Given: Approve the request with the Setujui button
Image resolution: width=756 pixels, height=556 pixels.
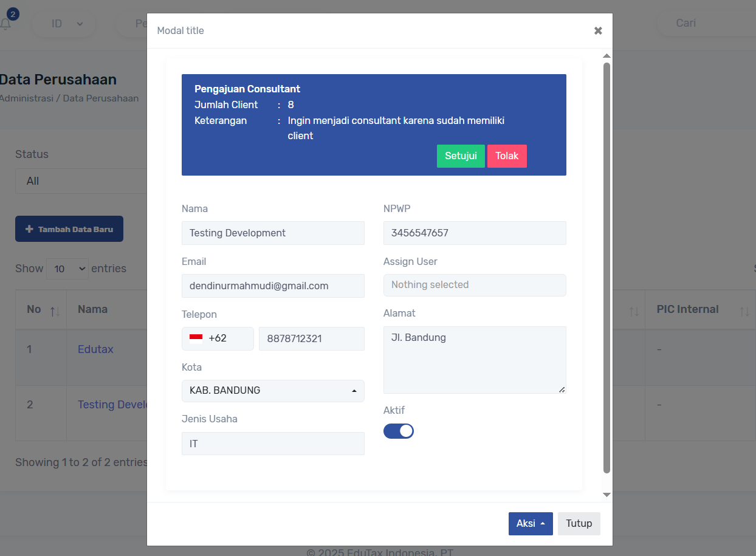Looking at the screenshot, I should pos(461,156).
